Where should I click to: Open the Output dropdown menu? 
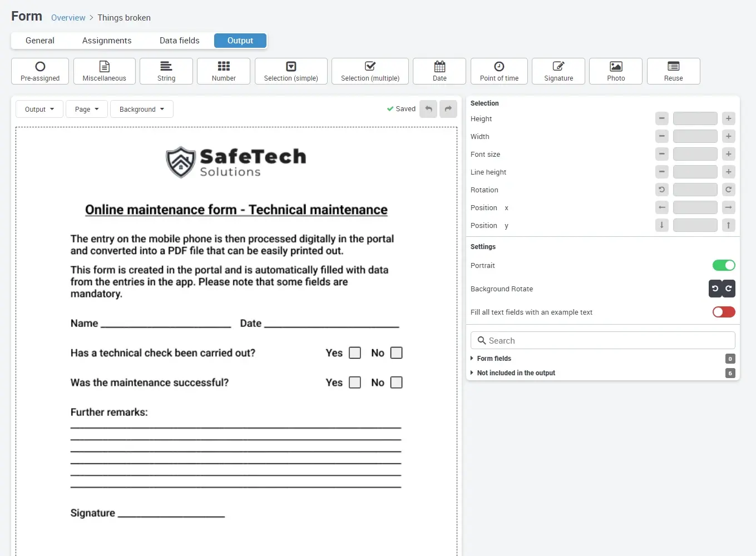[x=39, y=109]
